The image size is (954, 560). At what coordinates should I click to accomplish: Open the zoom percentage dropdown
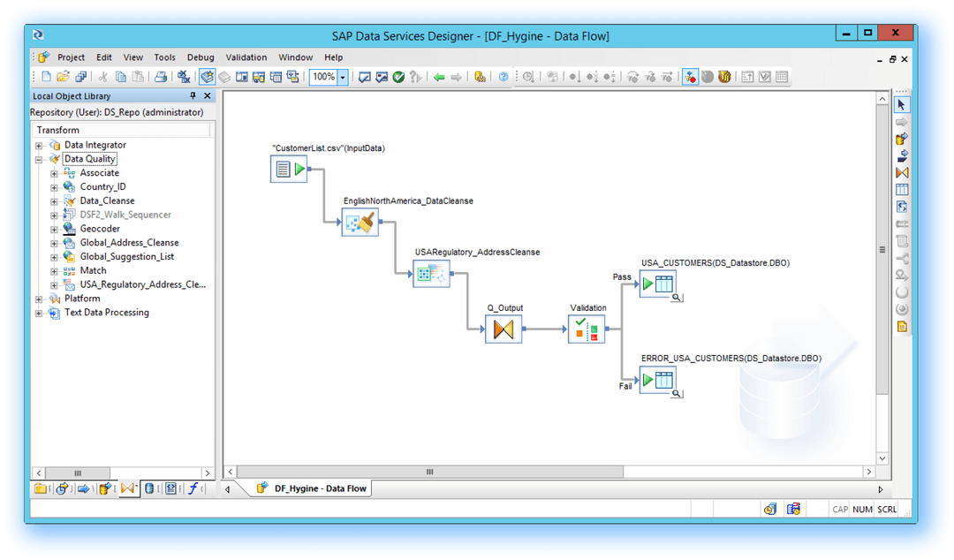click(x=343, y=77)
